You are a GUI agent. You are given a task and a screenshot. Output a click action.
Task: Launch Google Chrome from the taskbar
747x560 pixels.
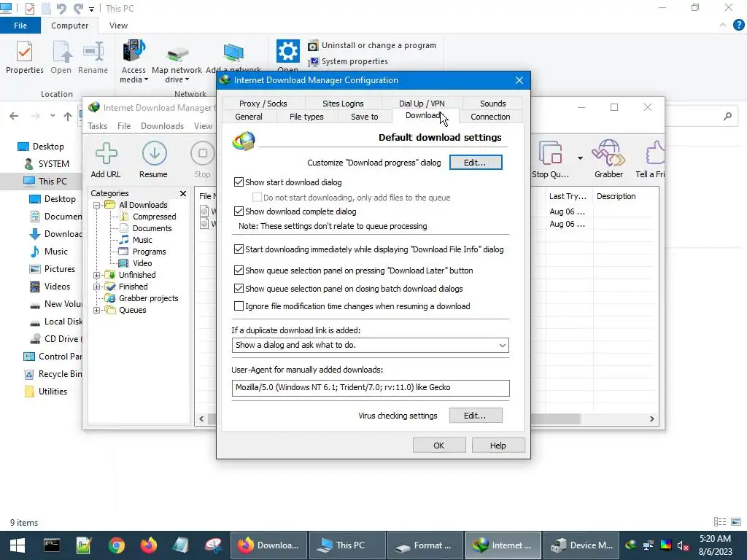click(116, 545)
